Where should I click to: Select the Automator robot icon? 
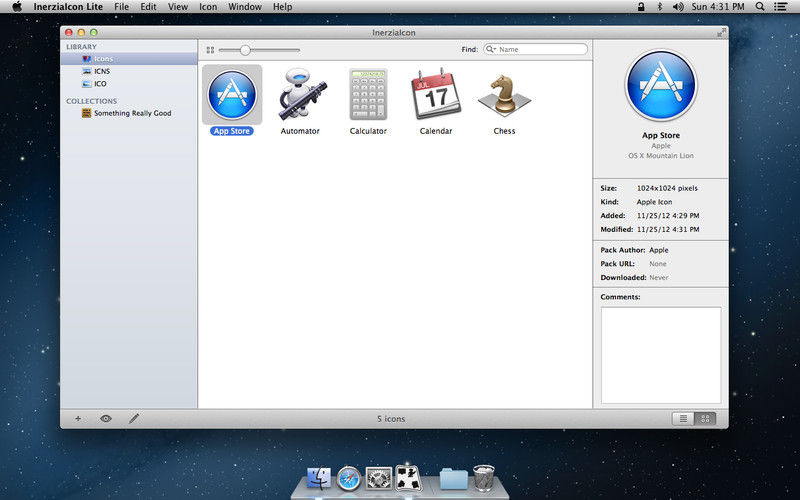pyautogui.click(x=302, y=93)
